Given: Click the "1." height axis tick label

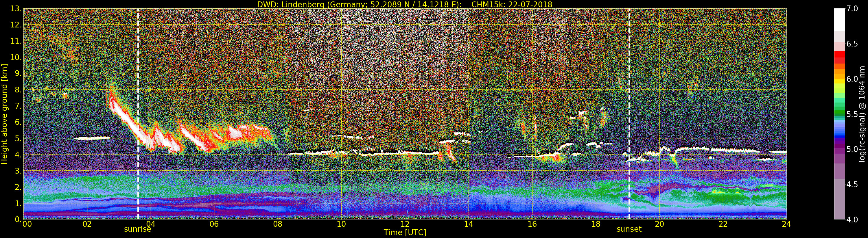Looking at the screenshot, I should (x=18, y=203).
